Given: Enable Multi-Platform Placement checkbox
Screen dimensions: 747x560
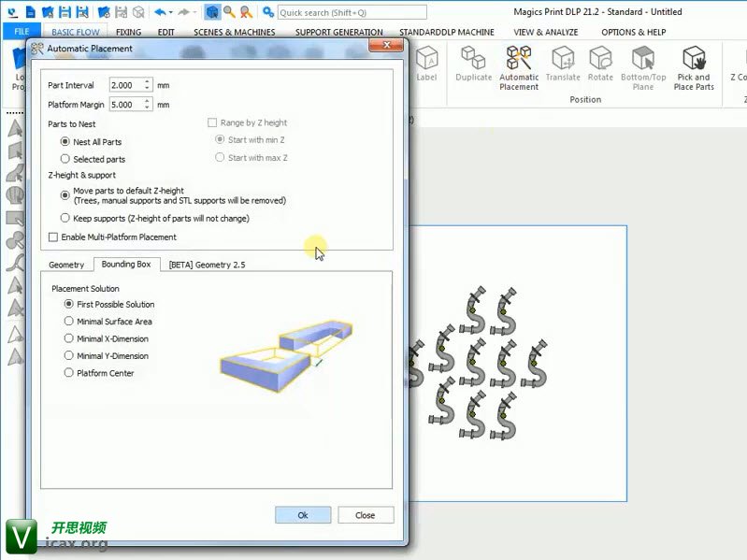Looking at the screenshot, I should pos(53,237).
